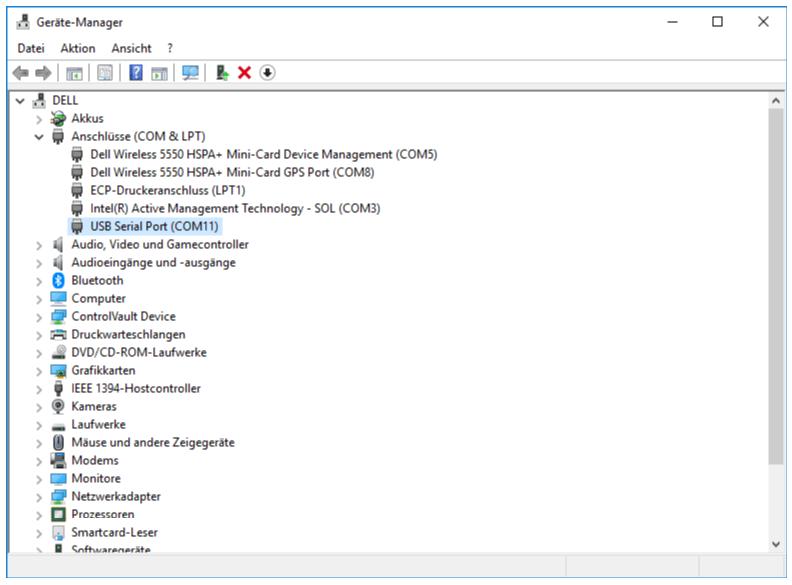Click the Update driver toolbar icon

click(222, 73)
